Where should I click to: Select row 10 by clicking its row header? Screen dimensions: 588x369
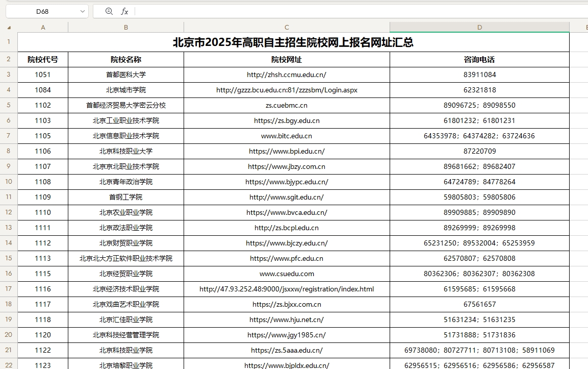pos(8,182)
